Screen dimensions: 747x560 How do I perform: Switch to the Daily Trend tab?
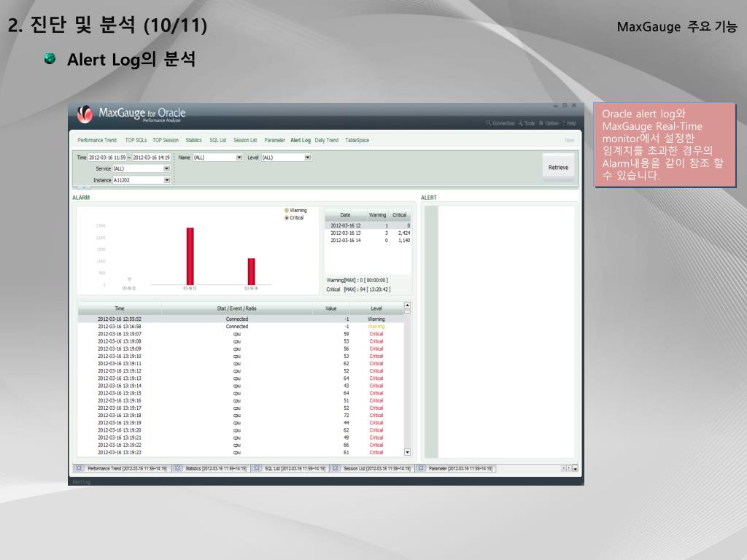point(326,141)
